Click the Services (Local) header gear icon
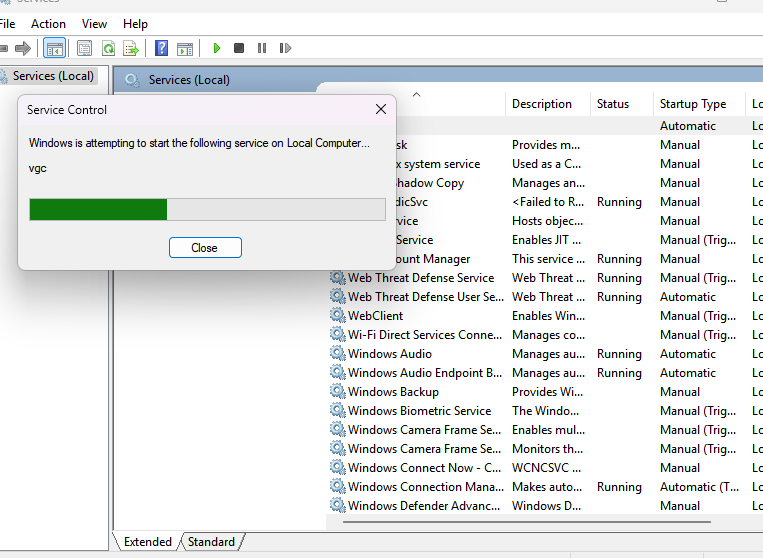The image size is (763, 558). click(x=132, y=80)
